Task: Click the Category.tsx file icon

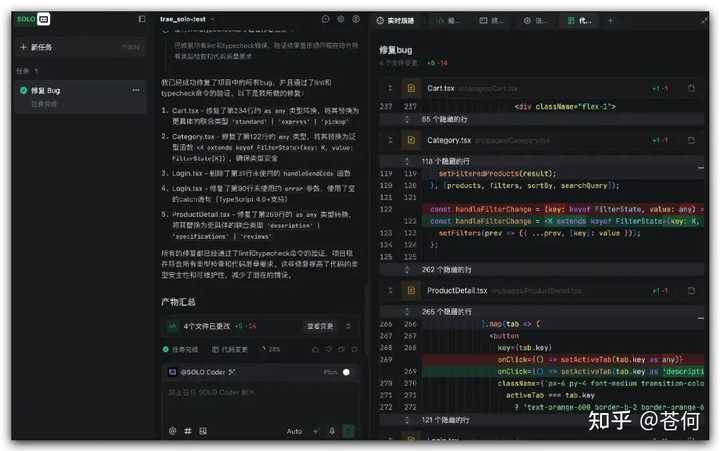Action: click(x=410, y=140)
